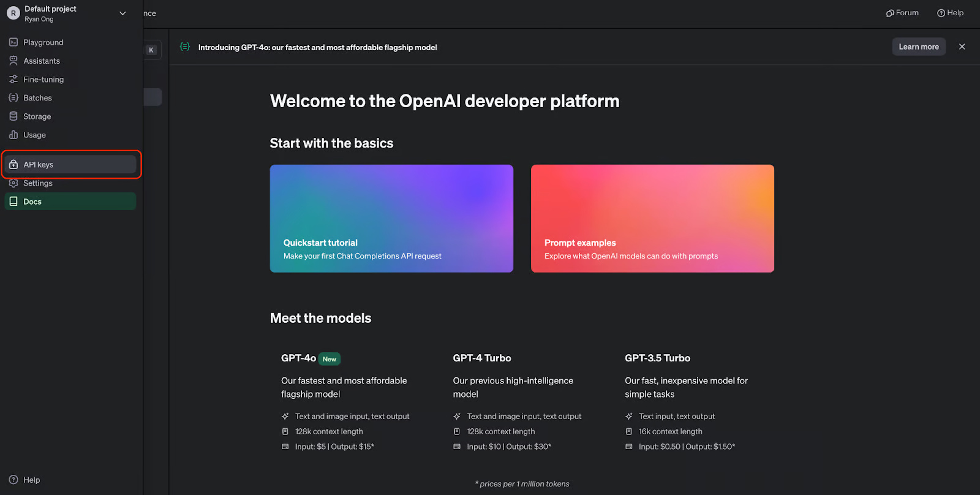The height and width of the screenshot is (495, 980).
Task: Click the Settings gear icon
Action: coord(13,183)
